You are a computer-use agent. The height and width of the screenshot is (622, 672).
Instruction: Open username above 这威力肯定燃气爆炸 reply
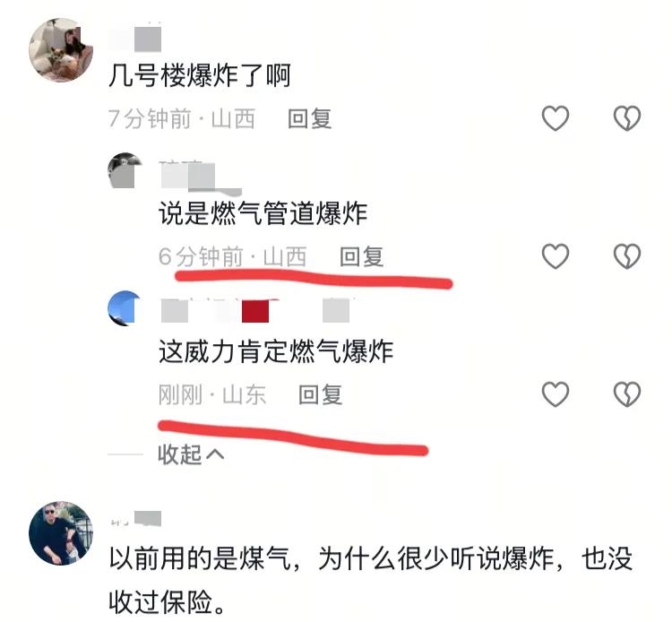click(257, 310)
